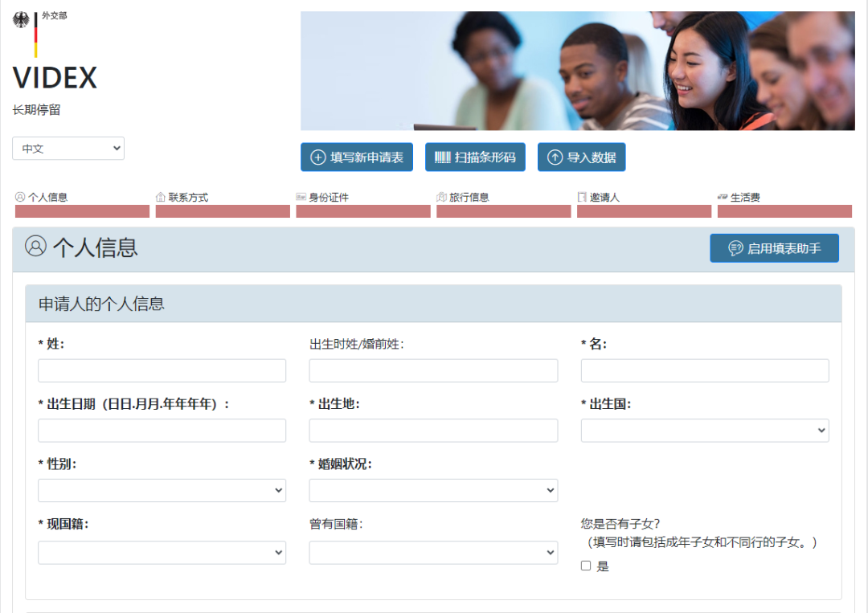Image resolution: width=868 pixels, height=613 pixels.
Task: Open the 中文 language dropdown
Action: coord(68,149)
